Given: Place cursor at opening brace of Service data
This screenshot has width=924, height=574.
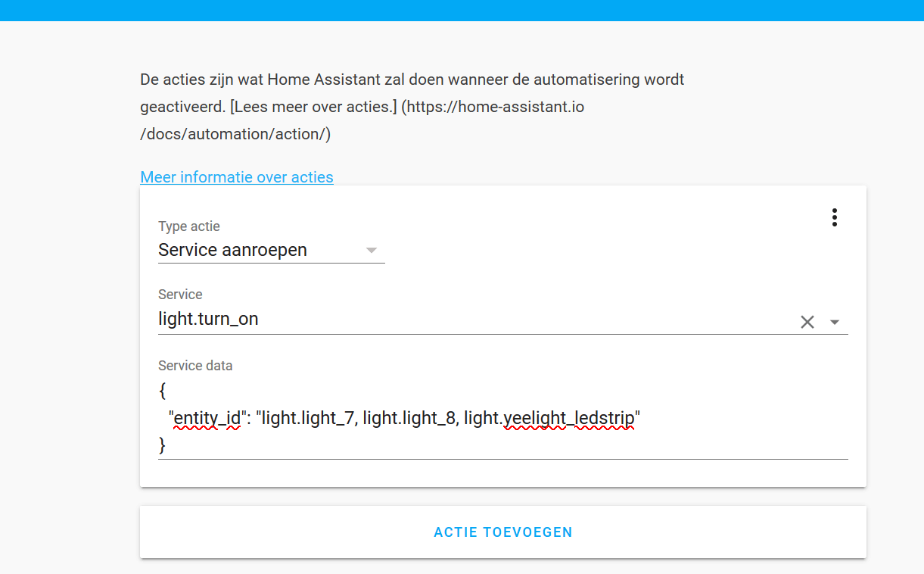Looking at the screenshot, I should 163,392.
